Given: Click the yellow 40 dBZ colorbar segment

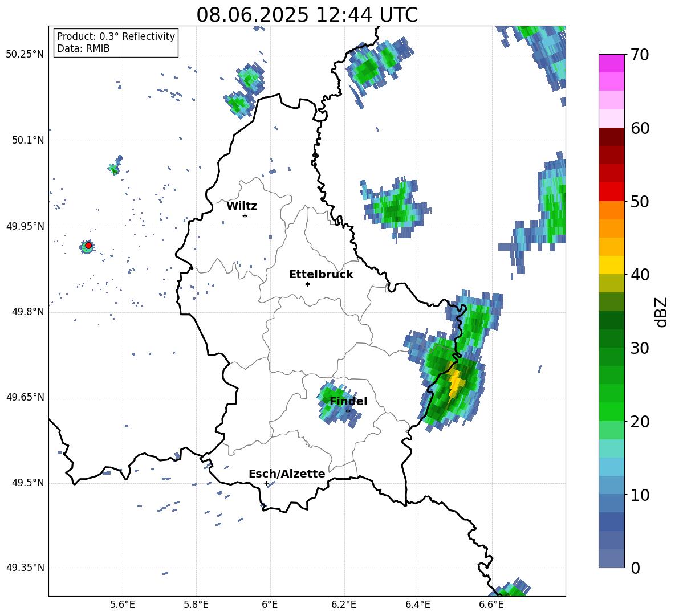Looking at the screenshot, I should coord(611,265).
